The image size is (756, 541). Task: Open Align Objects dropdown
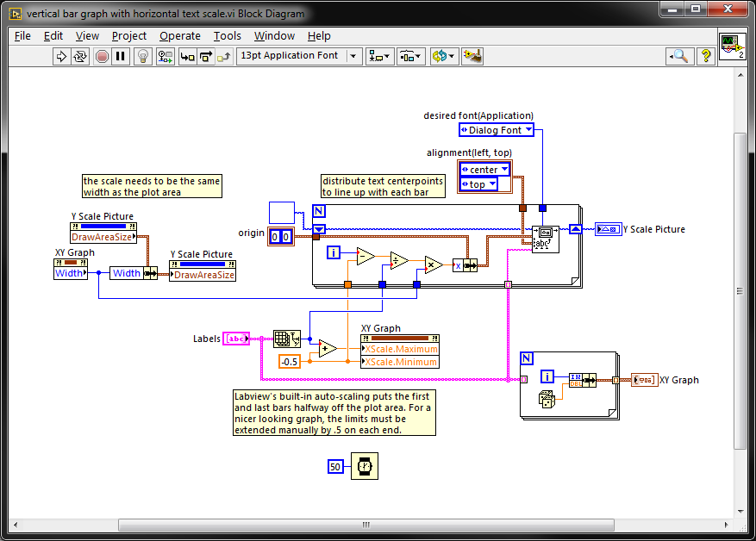[x=380, y=56]
